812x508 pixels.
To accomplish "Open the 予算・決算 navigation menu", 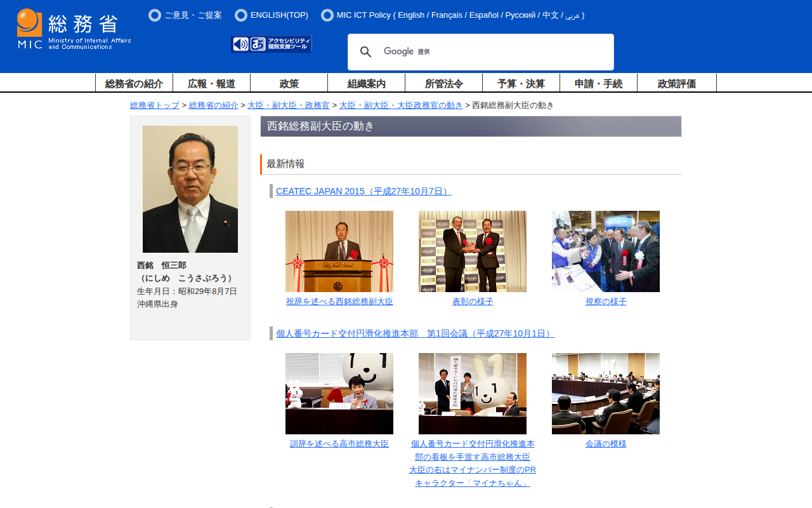I will pyautogui.click(x=521, y=83).
